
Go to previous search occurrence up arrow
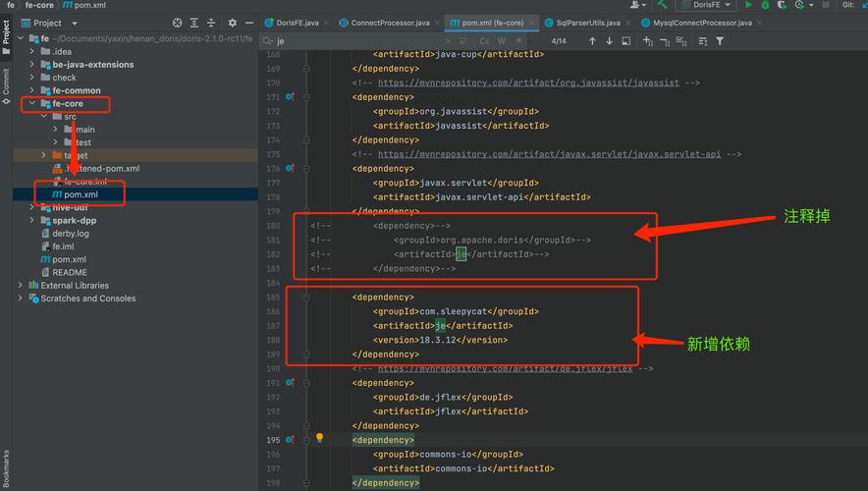(592, 41)
